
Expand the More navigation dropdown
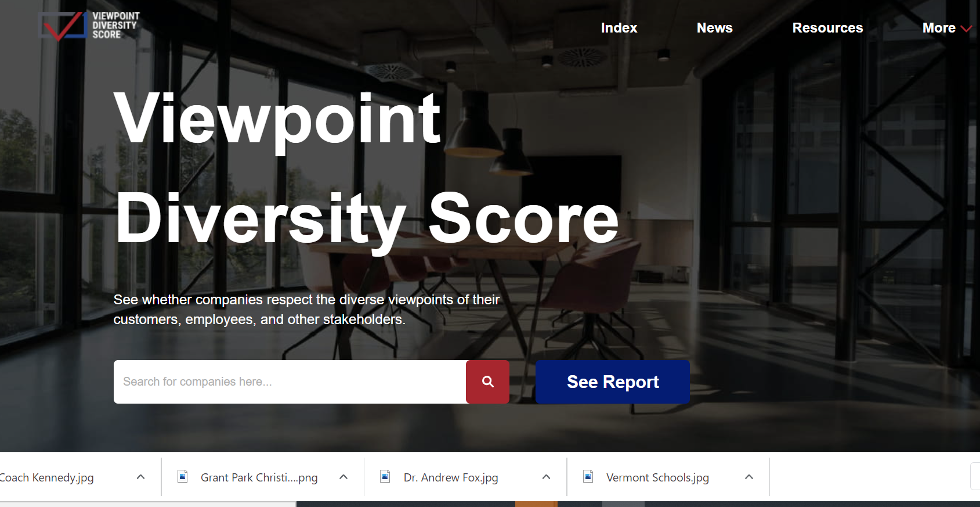[946, 28]
